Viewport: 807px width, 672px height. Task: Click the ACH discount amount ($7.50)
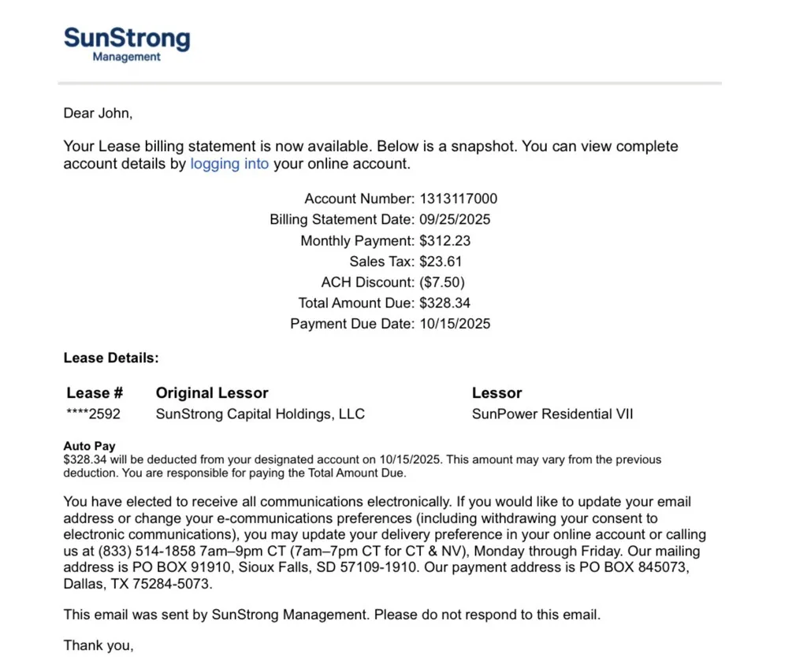[x=442, y=282]
